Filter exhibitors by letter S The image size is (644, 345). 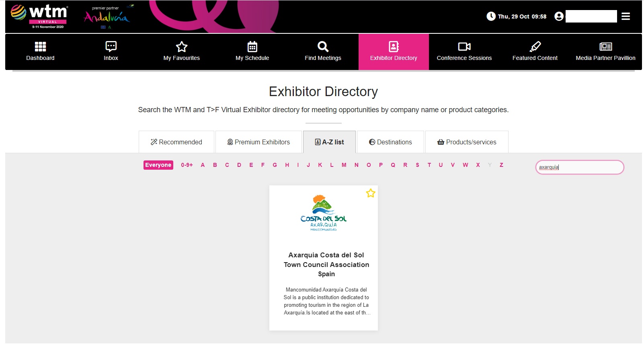pos(418,165)
